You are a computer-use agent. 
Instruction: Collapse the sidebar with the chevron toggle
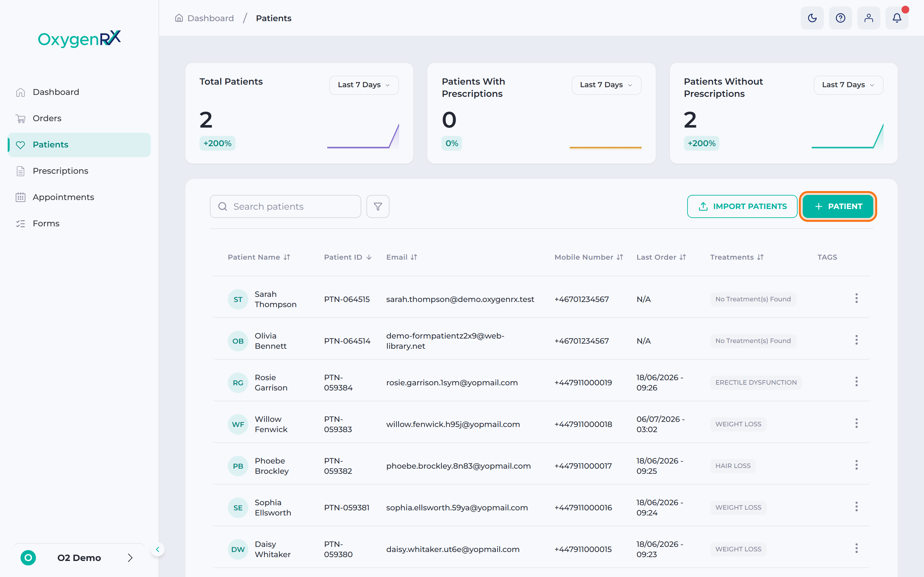(x=157, y=549)
